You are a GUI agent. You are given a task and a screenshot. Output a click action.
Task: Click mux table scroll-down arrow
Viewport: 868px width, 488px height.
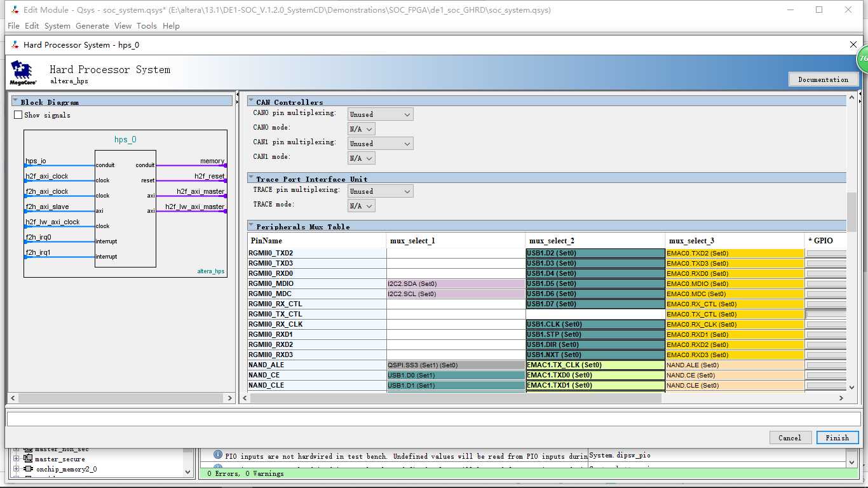pyautogui.click(x=852, y=387)
